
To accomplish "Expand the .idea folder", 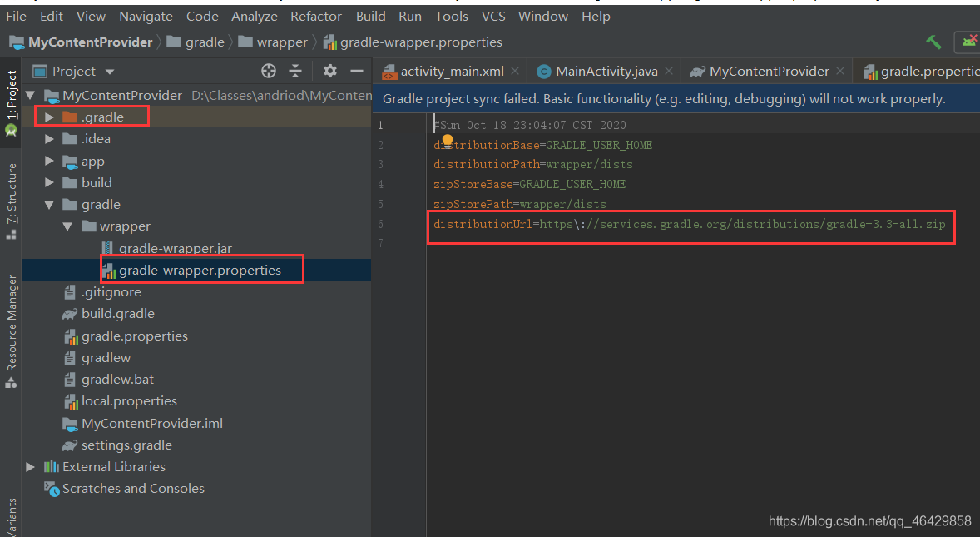I will (48, 138).
